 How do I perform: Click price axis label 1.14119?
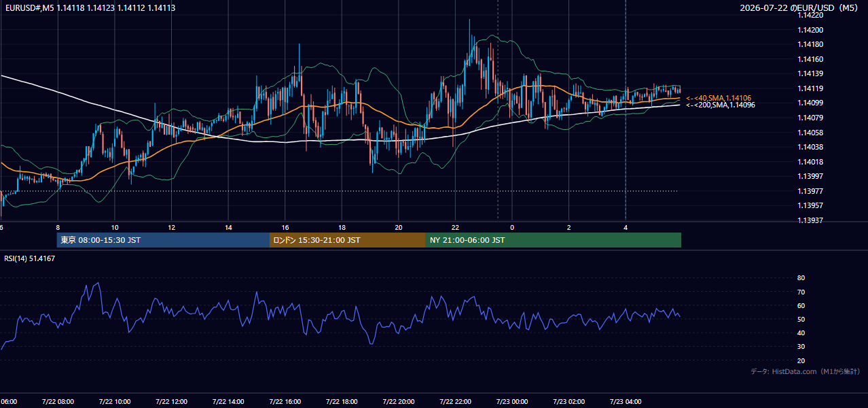point(810,88)
